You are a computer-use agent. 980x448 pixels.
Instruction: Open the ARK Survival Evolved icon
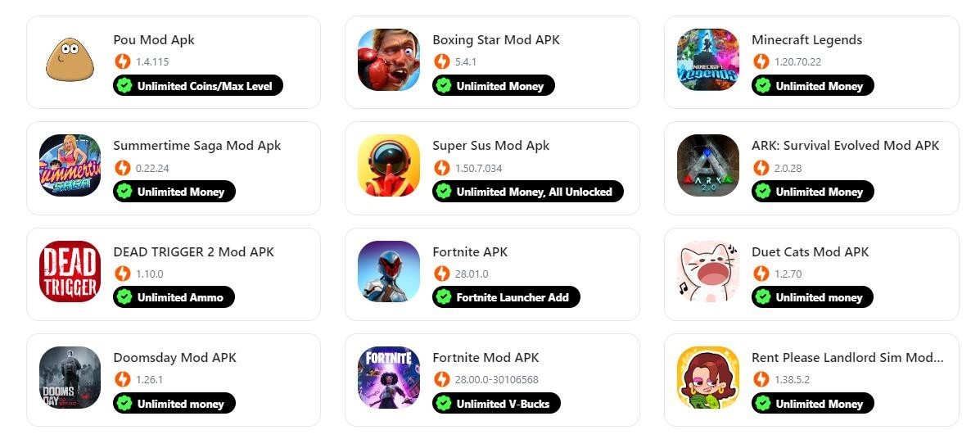[x=708, y=165]
